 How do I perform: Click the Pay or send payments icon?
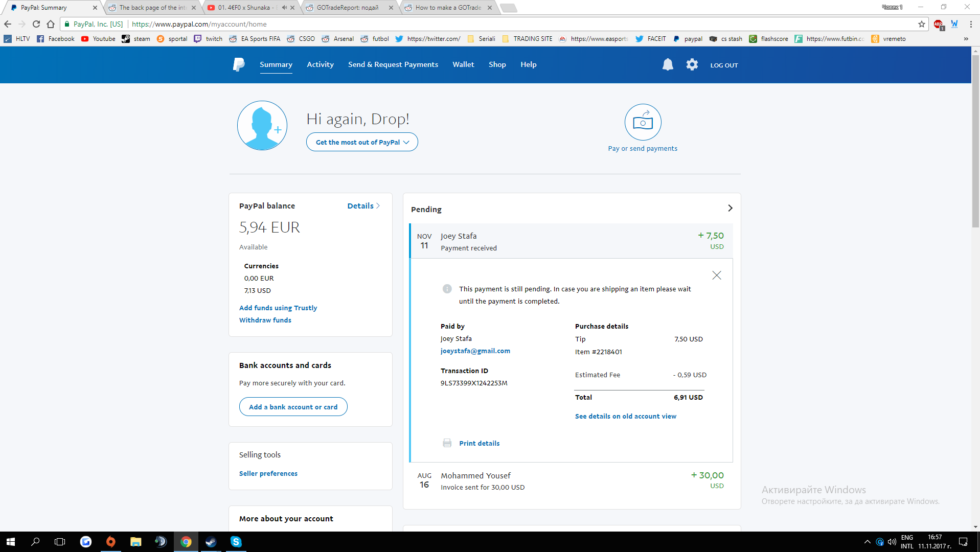(643, 122)
